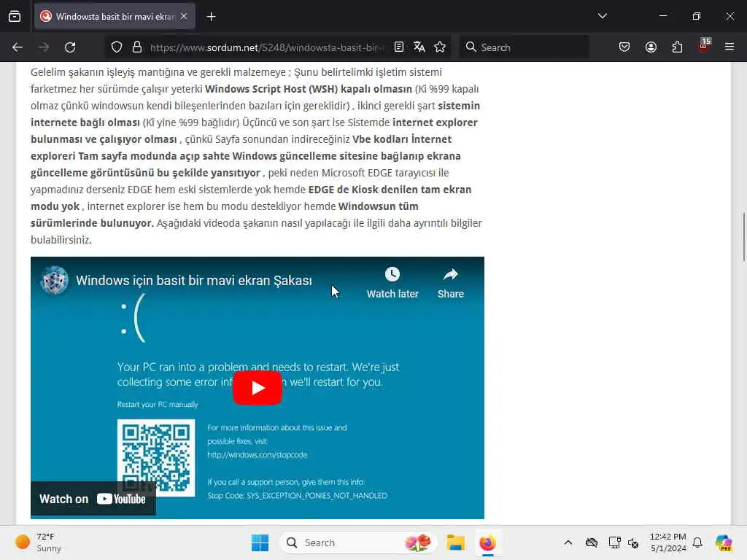This screenshot has width=747, height=560.
Task: Click bold text Windows Script Host (WSH) kapalı olmasın
Action: 309,89
